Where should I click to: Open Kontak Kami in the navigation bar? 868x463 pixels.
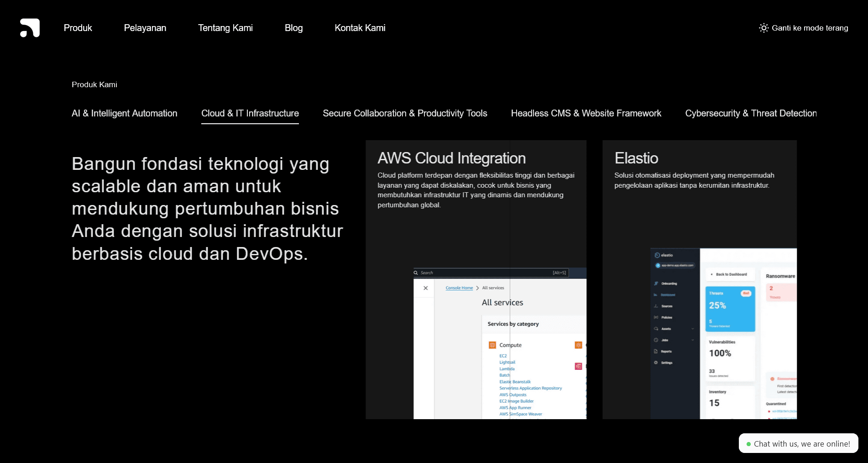[360, 28]
